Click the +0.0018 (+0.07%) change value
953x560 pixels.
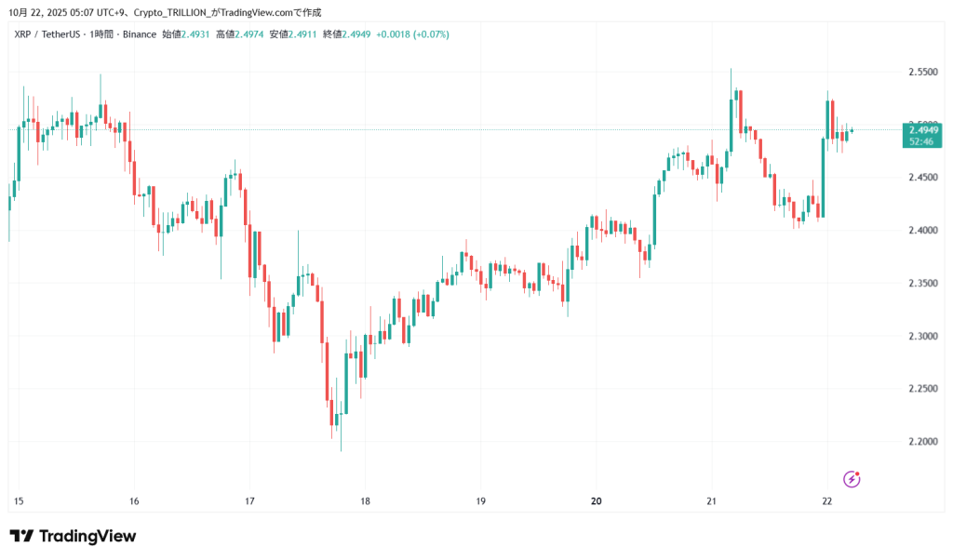413,34
